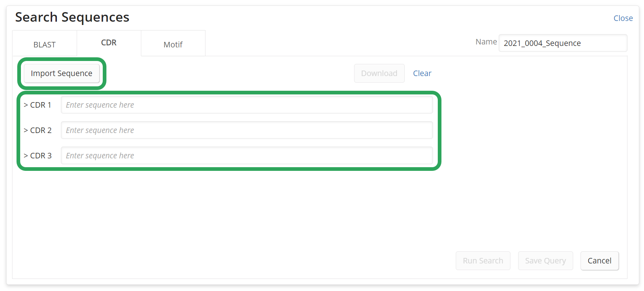644x291 pixels.
Task: Close the dialog via Close link
Action: point(623,18)
